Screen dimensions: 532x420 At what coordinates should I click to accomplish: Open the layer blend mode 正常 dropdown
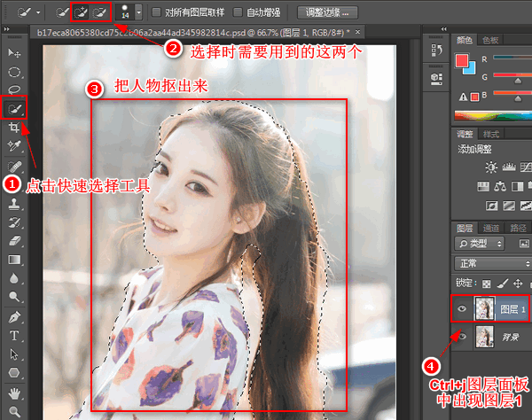tap(492, 263)
